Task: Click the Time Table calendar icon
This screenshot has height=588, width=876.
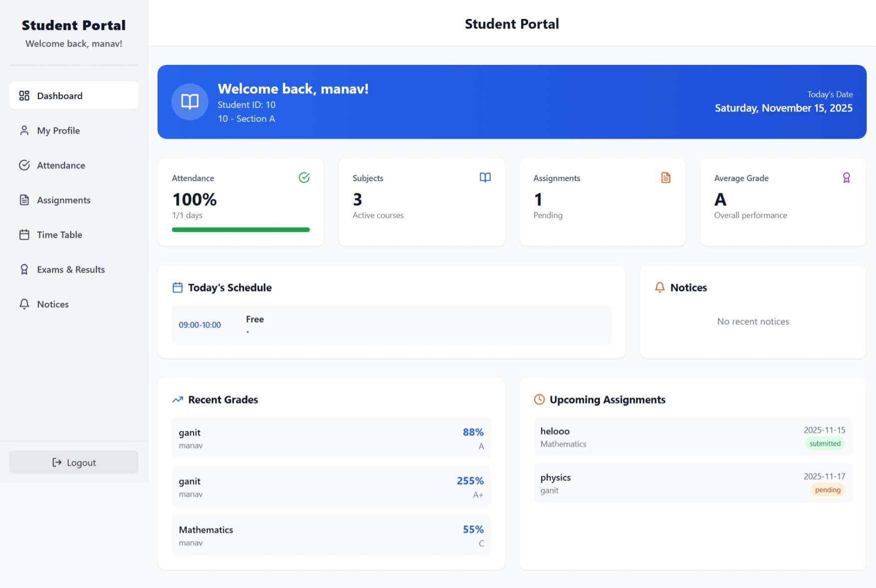Action: tap(24, 234)
